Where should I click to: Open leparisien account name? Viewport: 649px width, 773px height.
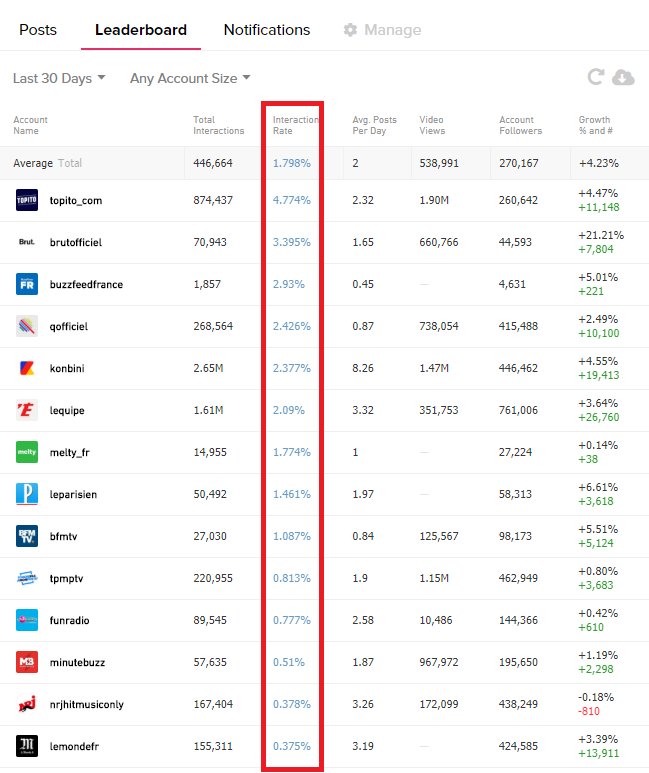(73, 494)
